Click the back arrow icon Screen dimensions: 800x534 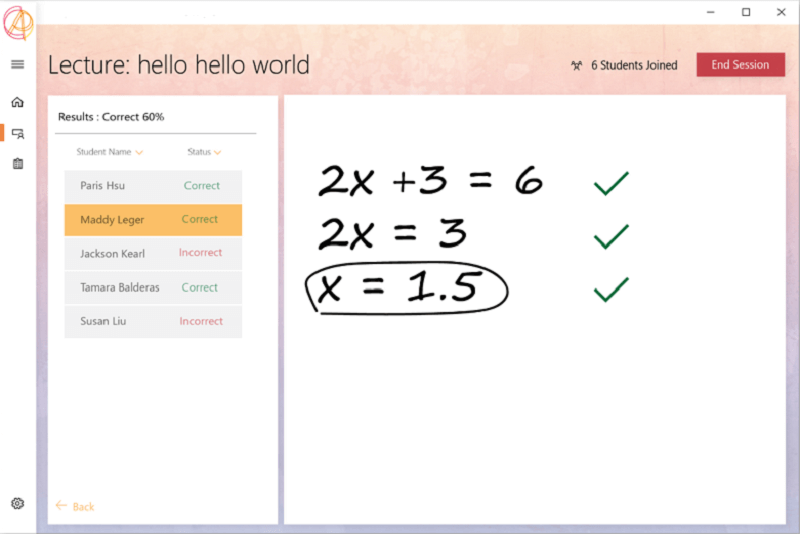[x=62, y=506]
